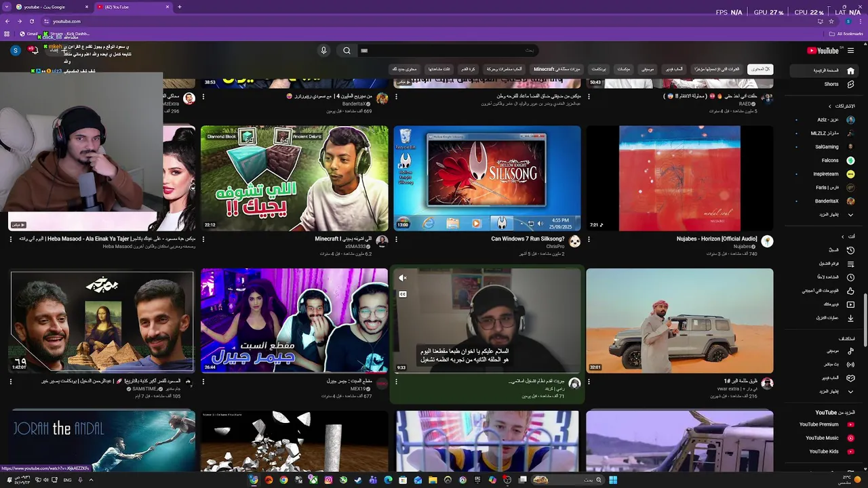Open options menu for the Minecraft xSMA333 video

coord(203,239)
